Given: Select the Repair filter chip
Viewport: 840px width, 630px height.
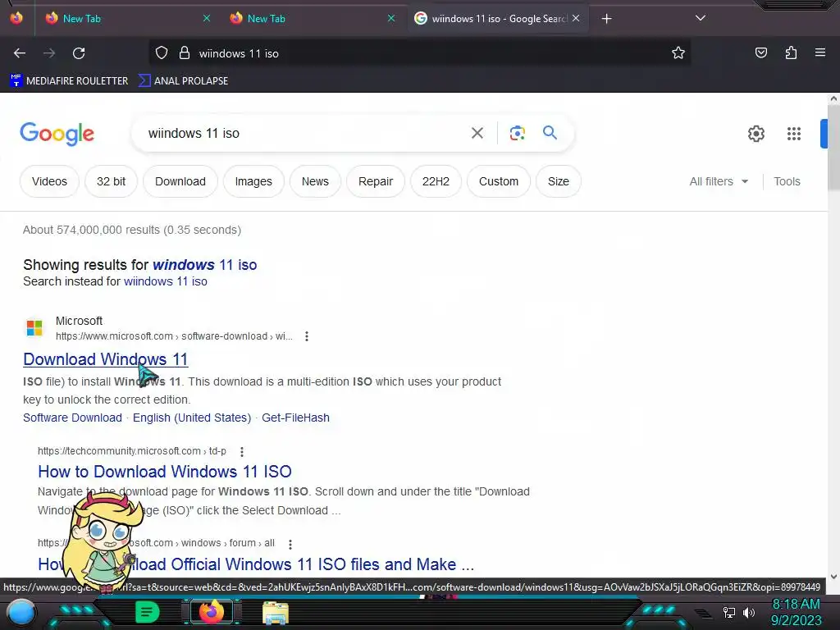Looking at the screenshot, I should point(376,181).
